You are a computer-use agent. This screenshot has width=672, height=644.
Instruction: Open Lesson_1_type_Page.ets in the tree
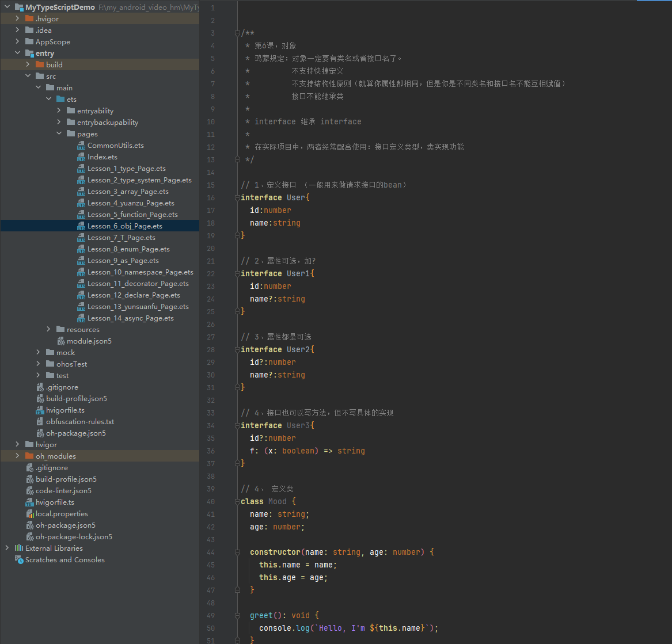click(x=127, y=169)
